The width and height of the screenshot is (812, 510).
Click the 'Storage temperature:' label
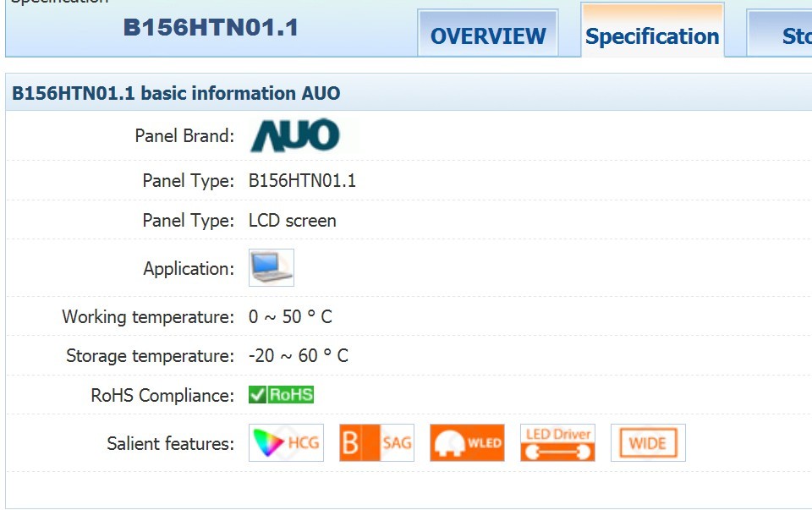151,356
